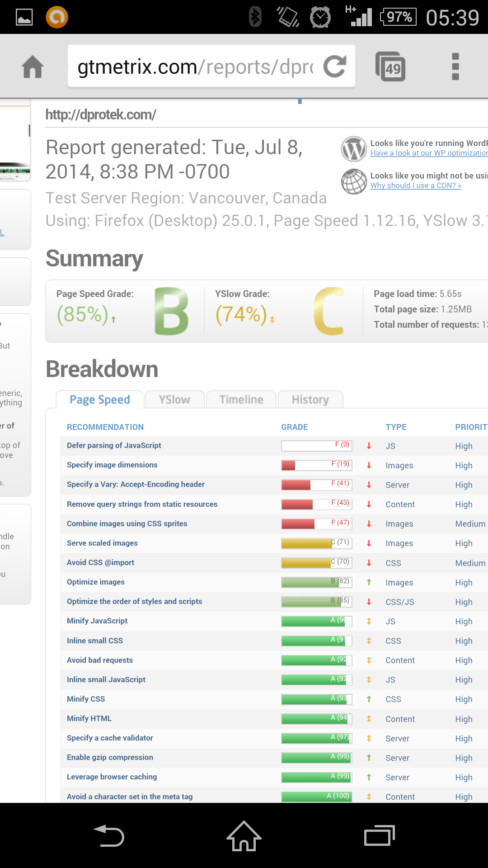
Task: Tap the orange Avast notification icon
Action: (x=57, y=17)
